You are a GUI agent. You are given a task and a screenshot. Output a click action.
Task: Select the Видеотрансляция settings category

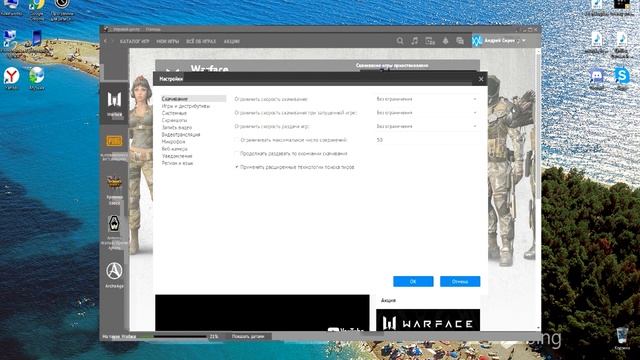[181, 134]
